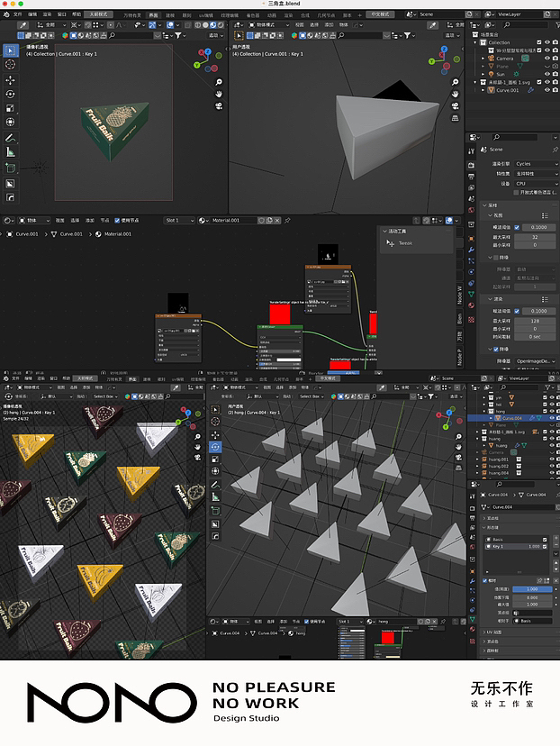
Task: Toggle the Key 1 shape key checkbox
Action: click(x=545, y=547)
